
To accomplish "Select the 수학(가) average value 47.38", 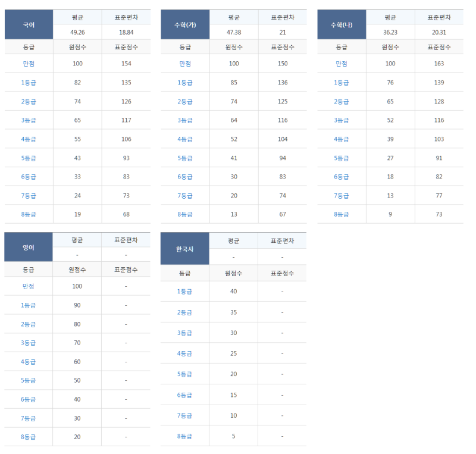I will pos(234,32).
